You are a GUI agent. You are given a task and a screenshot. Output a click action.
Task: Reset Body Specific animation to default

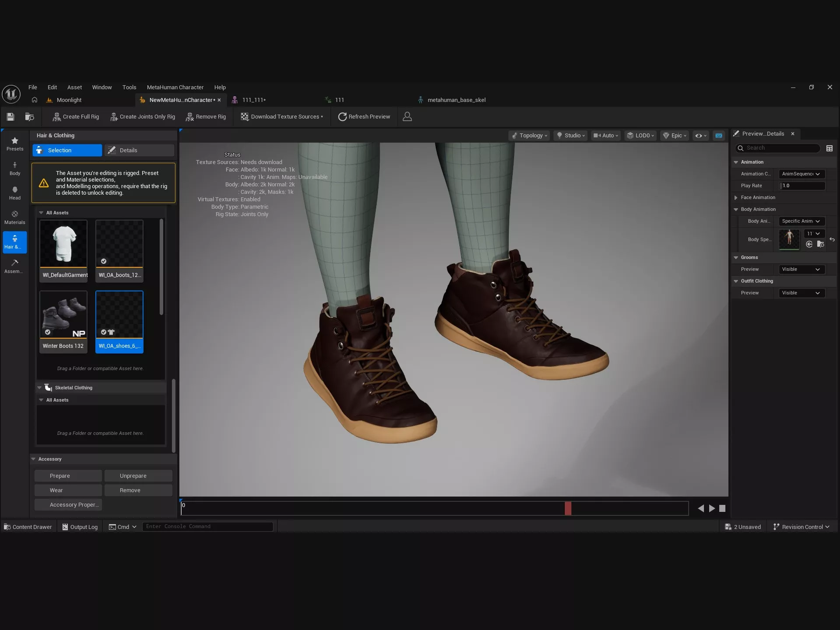tap(832, 240)
